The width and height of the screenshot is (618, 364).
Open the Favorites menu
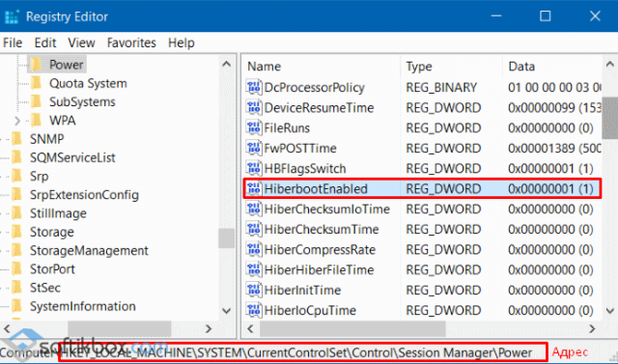pos(131,42)
